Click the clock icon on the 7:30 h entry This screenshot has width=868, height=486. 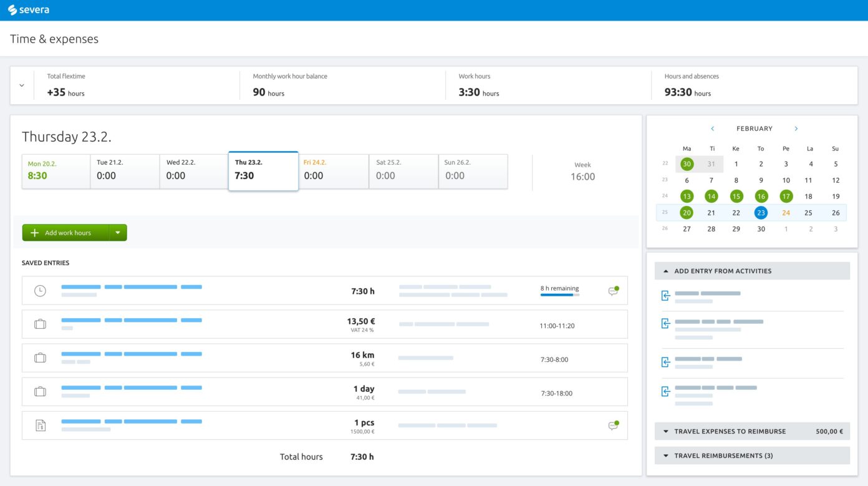[x=40, y=291]
